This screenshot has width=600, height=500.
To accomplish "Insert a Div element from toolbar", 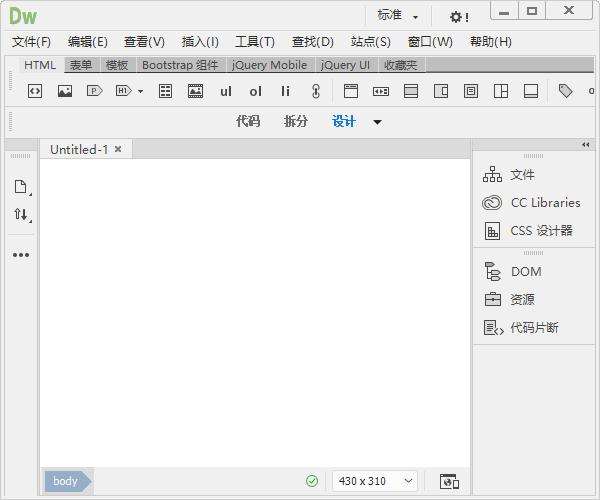I will point(35,91).
